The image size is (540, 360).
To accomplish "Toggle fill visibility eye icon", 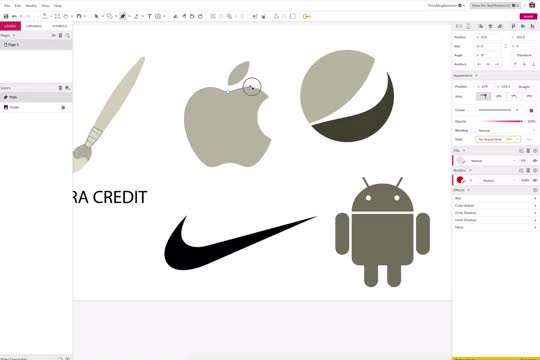I will tap(535, 161).
